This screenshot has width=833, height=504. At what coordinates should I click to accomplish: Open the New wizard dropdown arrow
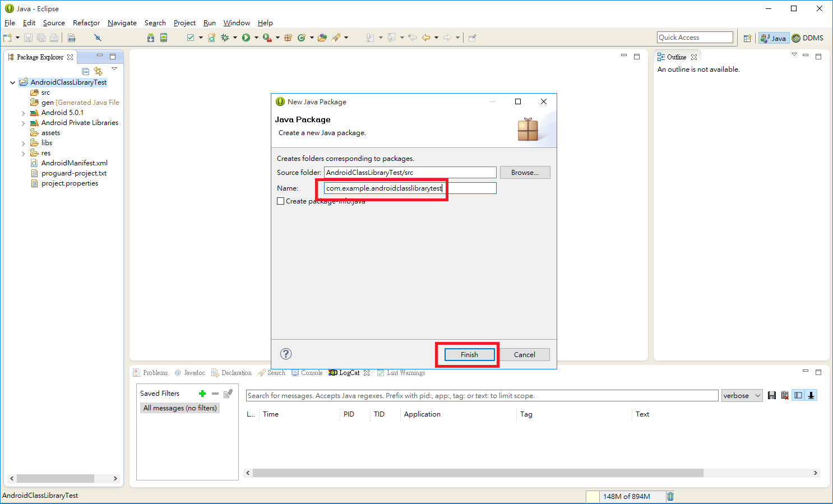(x=17, y=38)
